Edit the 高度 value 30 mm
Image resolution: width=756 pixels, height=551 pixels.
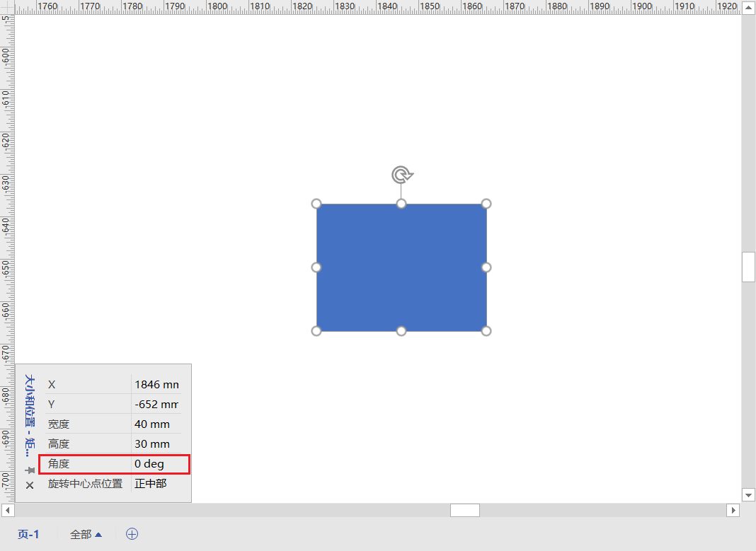[x=156, y=443]
